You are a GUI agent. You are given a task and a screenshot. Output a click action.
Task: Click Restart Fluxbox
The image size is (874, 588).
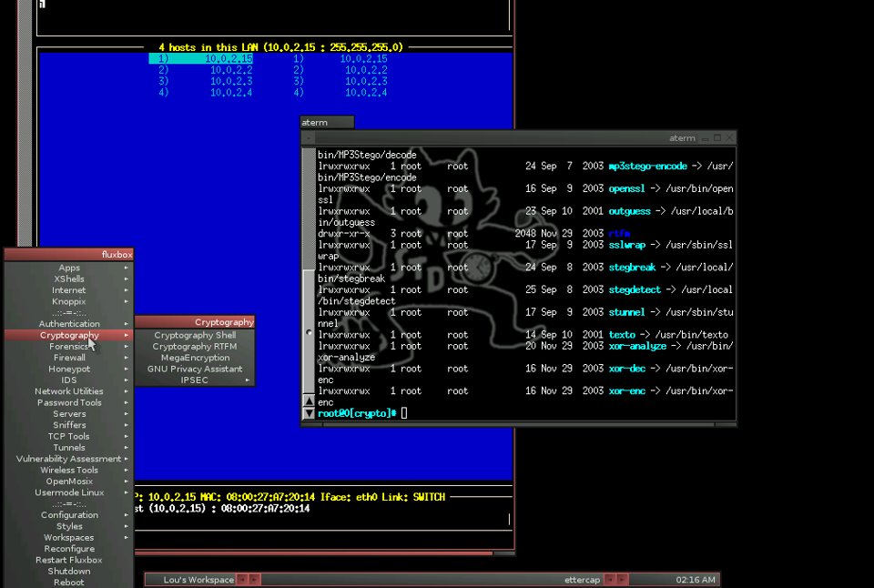(68, 560)
